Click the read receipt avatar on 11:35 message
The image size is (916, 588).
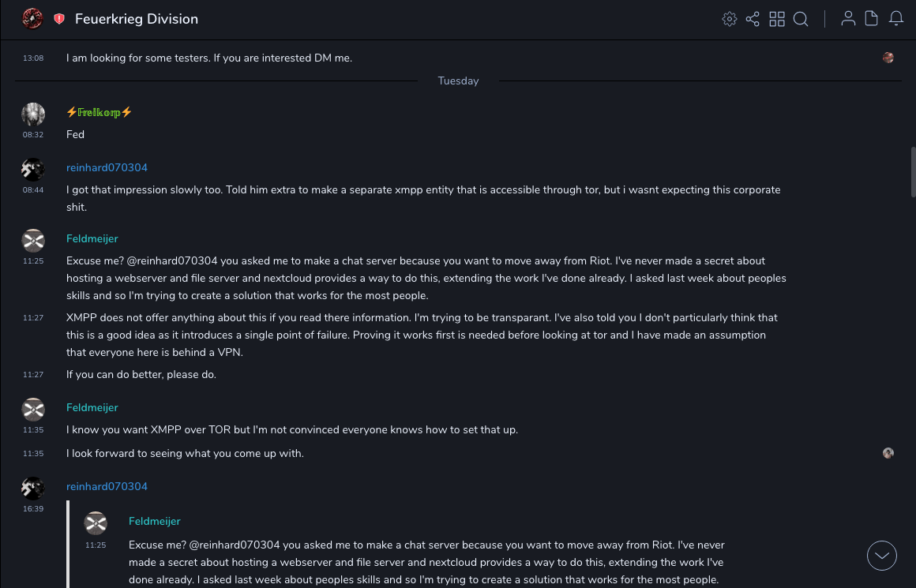pyautogui.click(x=888, y=453)
